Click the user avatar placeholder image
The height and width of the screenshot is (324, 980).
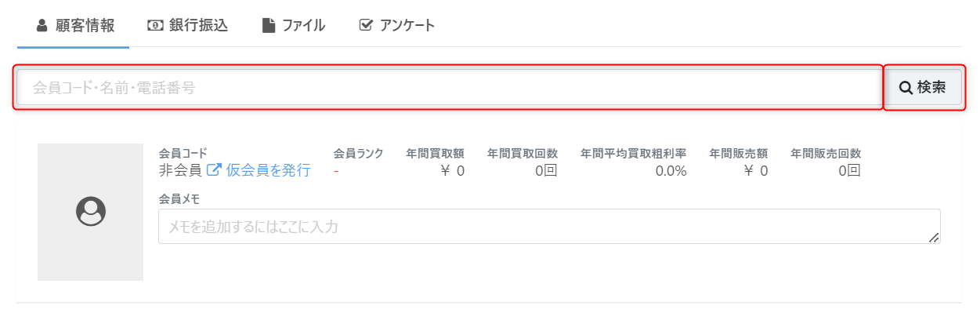[x=90, y=212]
